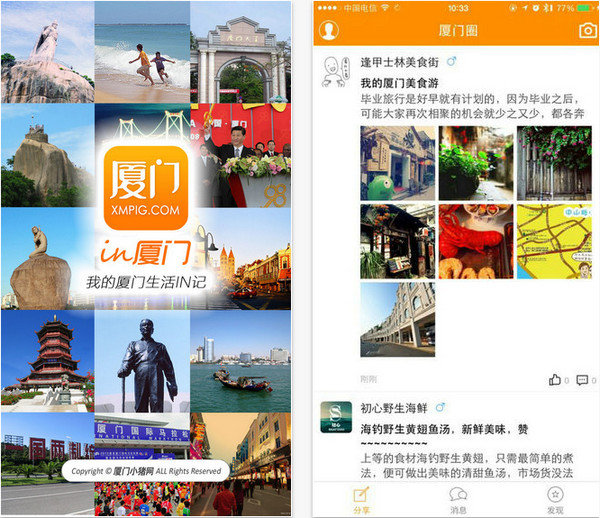Tap the 我的厦门生活IN记 tagline
The height and width of the screenshot is (518, 600).
click(146, 282)
